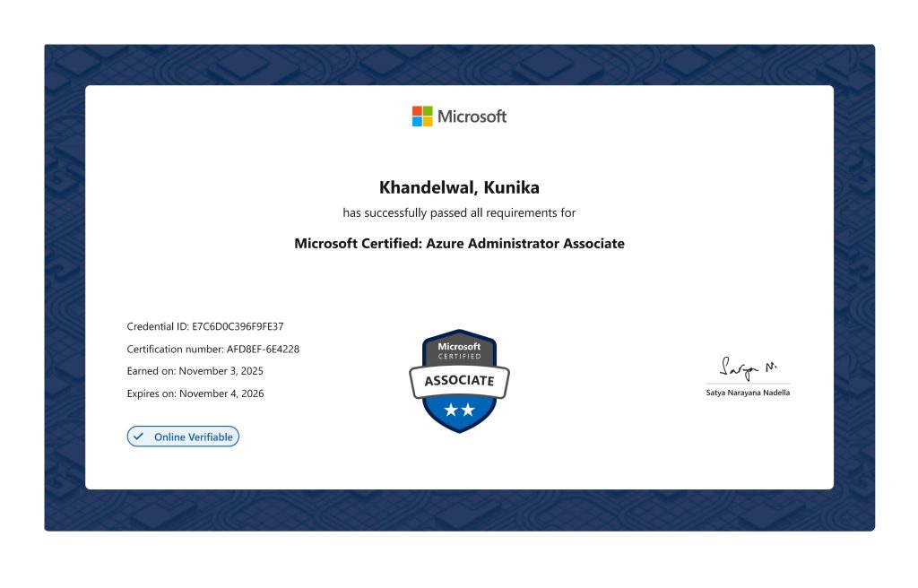Image resolution: width=918 pixels, height=588 pixels.
Task: Click the 'Online Verifiable' text label
Action: 193,437
